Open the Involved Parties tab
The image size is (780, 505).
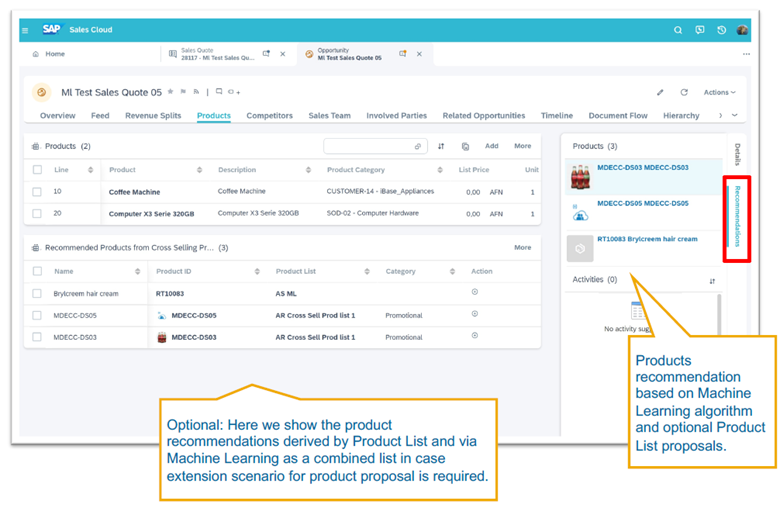396,115
